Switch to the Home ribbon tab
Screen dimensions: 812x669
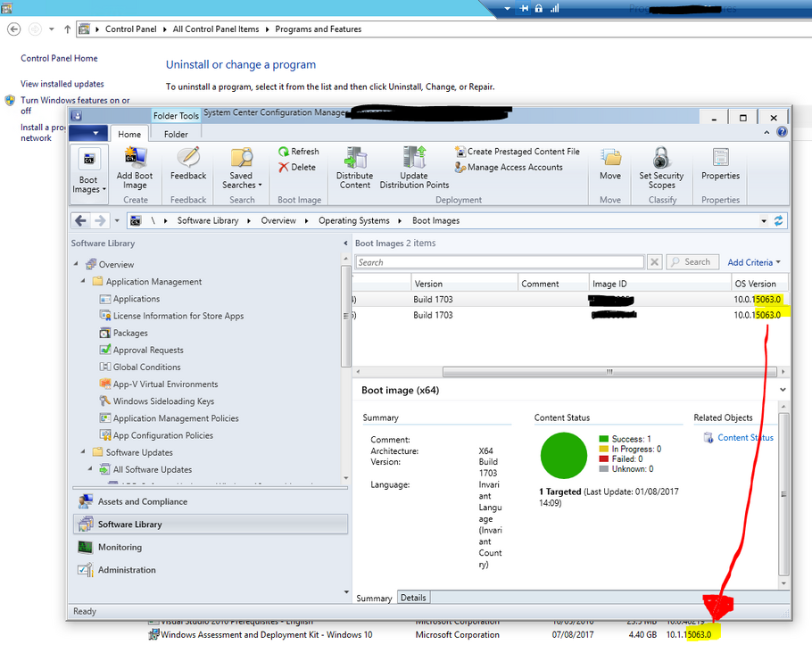click(x=129, y=134)
